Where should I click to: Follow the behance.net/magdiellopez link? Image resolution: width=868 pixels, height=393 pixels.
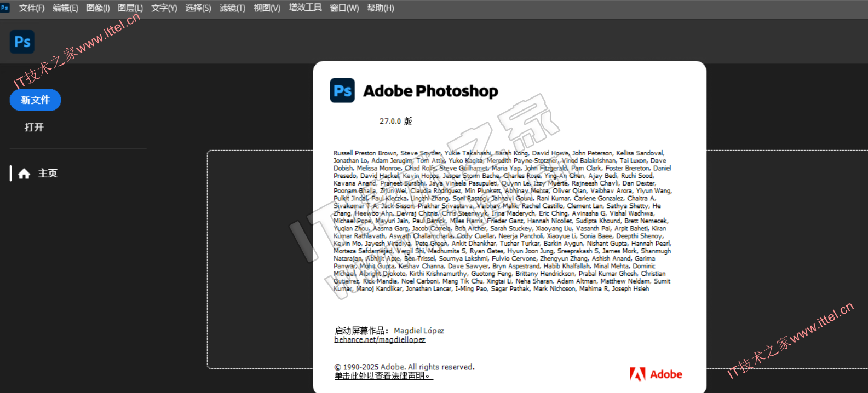click(380, 340)
